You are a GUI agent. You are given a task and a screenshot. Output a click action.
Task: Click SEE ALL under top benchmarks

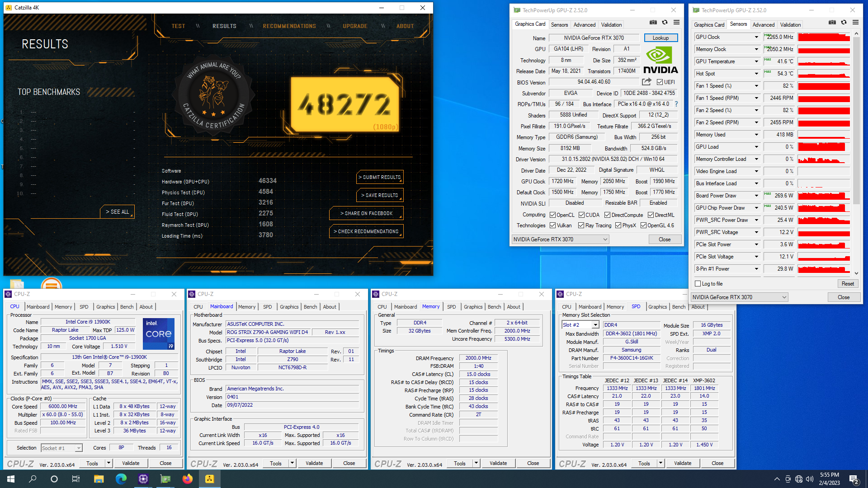click(x=118, y=212)
